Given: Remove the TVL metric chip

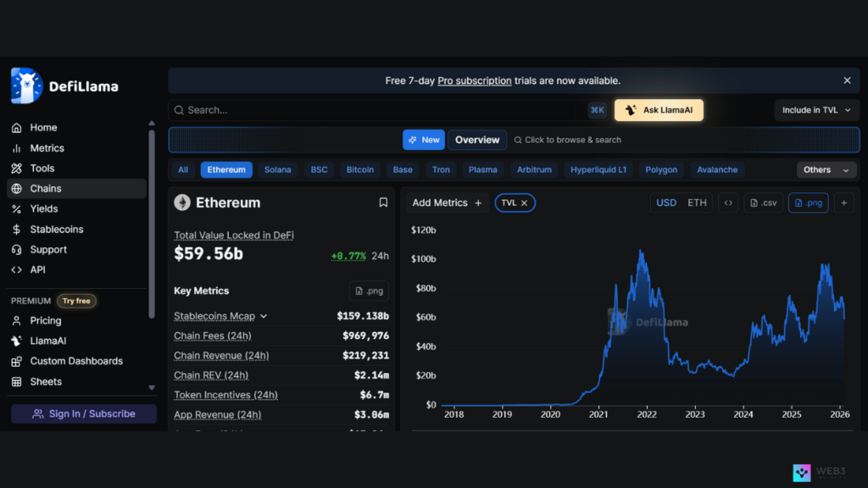Looking at the screenshot, I should (x=525, y=202).
